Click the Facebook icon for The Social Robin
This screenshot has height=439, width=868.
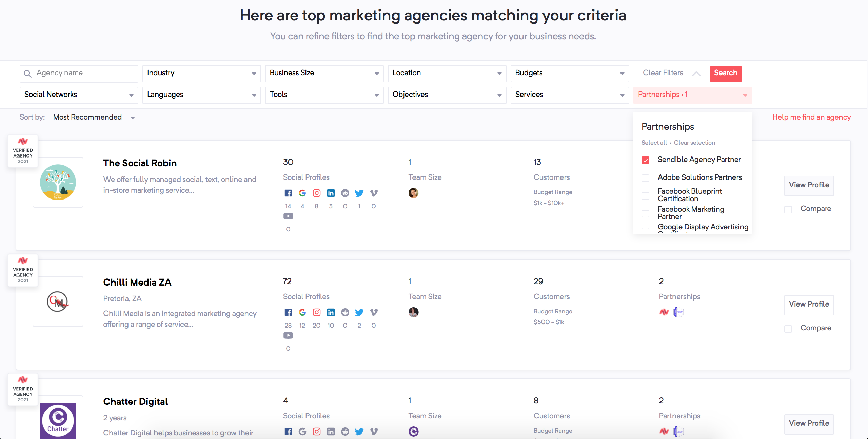(x=288, y=193)
